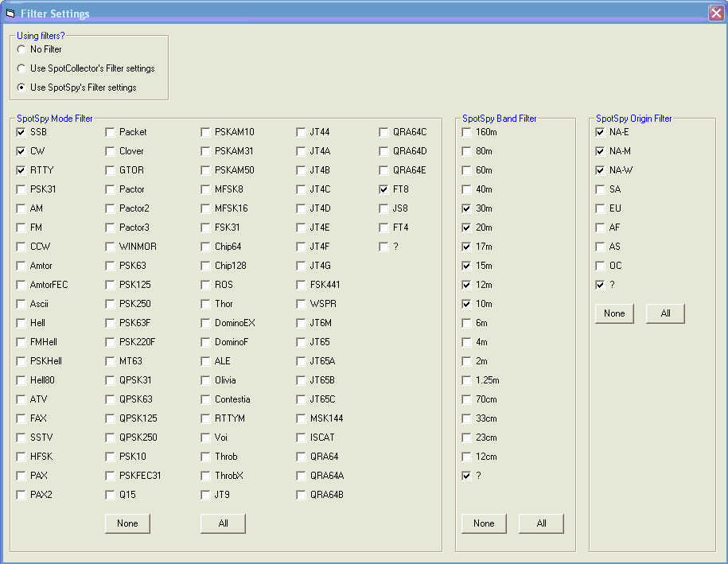The height and width of the screenshot is (564, 728).
Task: Enable the Hell mode checkbox
Action: [x=21, y=323]
